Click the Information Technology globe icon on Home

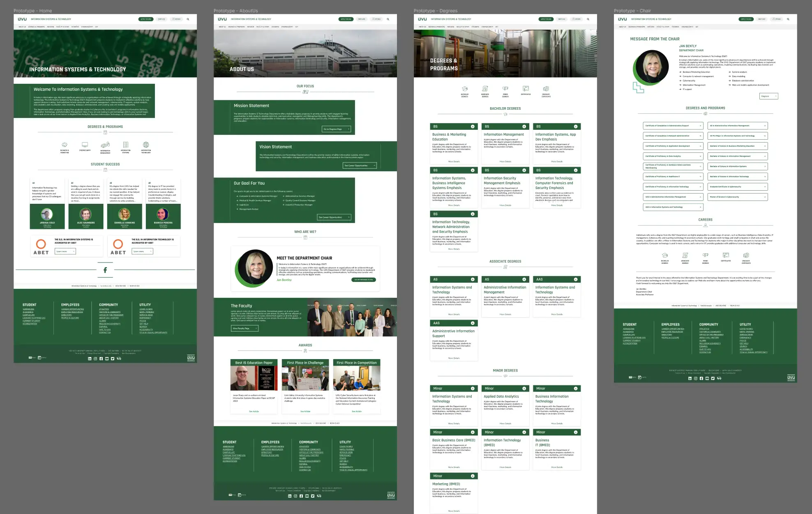146,145
